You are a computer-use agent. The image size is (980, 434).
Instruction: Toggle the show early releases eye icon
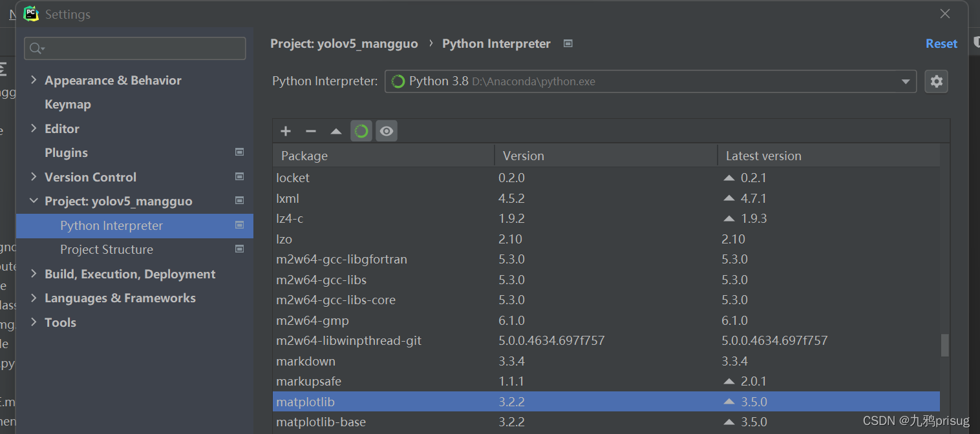[387, 131]
